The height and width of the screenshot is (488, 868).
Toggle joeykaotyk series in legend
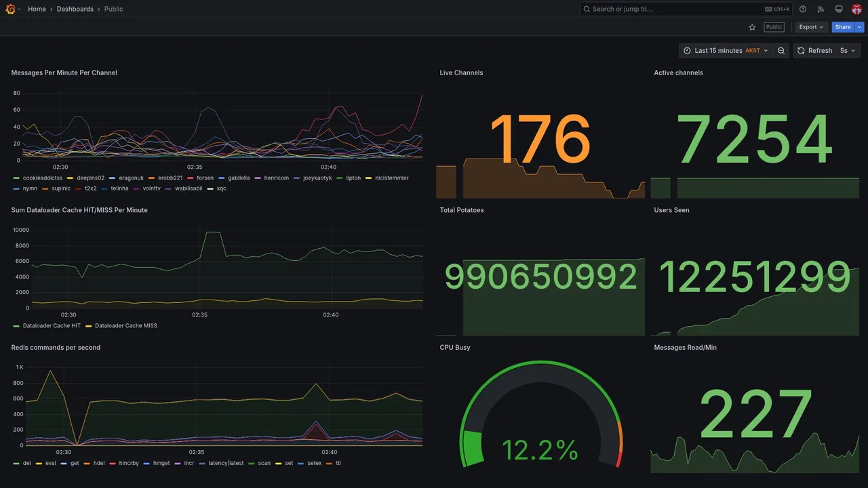click(317, 178)
